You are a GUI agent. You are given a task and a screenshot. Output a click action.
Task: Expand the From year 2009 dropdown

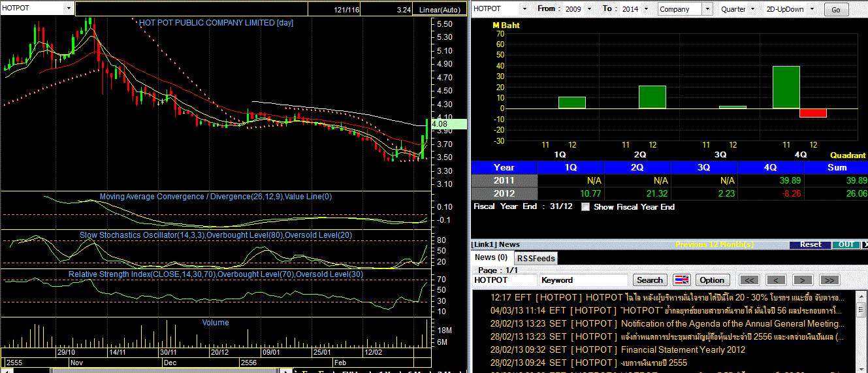click(x=590, y=9)
